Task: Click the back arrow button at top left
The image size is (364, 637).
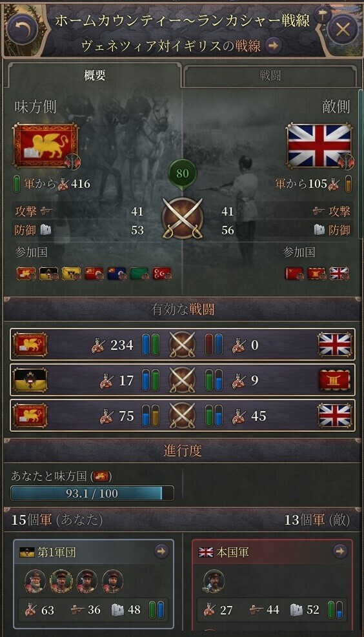Action: click(x=23, y=29)
